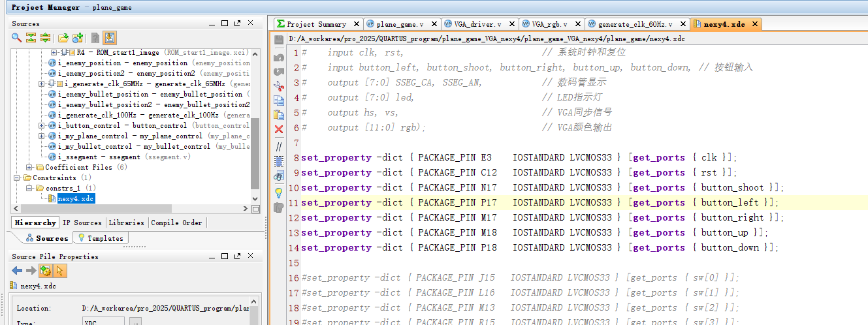Select the IP Sources view tab
868x325 pixels.
pos(82,223)
